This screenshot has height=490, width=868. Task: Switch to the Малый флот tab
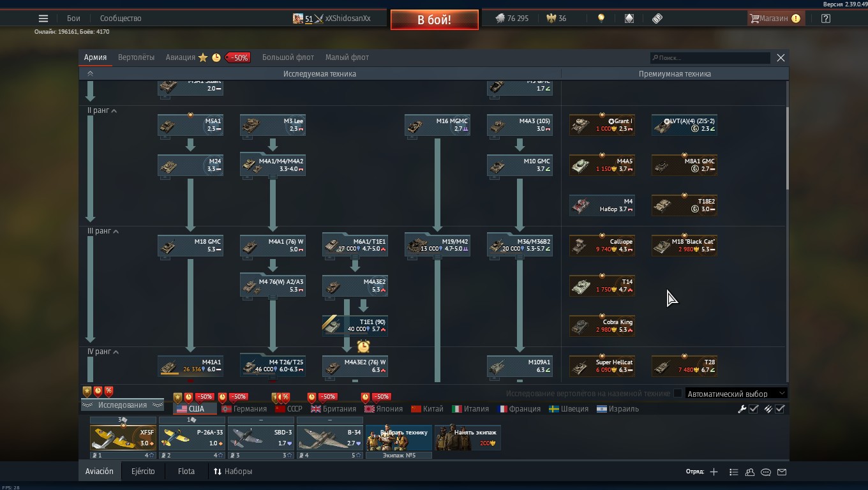tap(347, 57)
